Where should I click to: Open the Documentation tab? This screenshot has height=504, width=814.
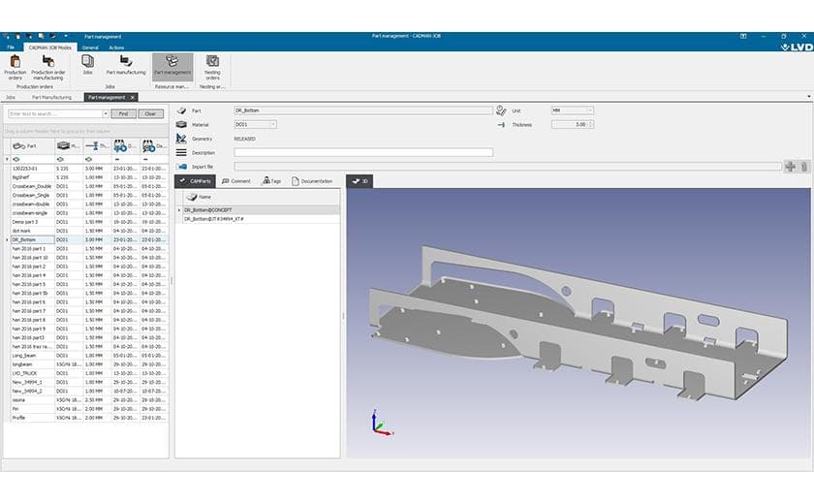click(312, 181)
